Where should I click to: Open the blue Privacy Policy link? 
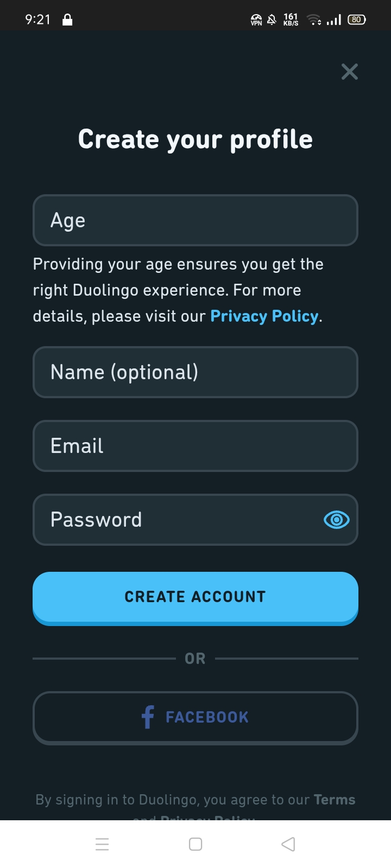[264, 316]
